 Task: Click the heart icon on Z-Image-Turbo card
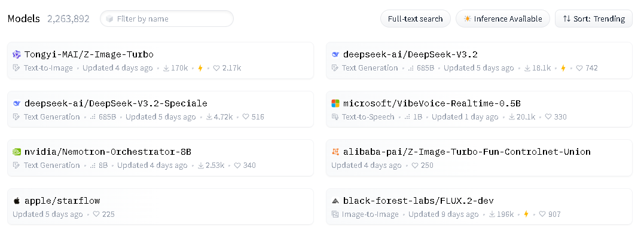216,68
